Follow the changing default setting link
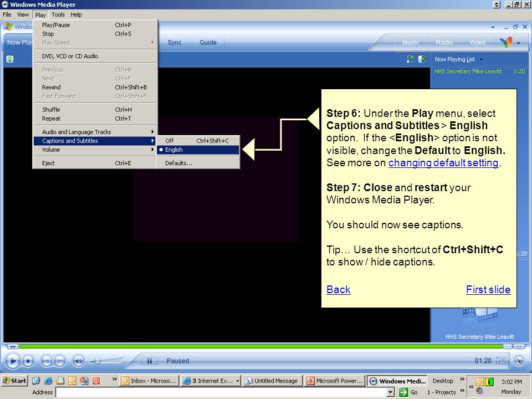The height and width of the screenshot is (399, 532). tap(443, 163)
